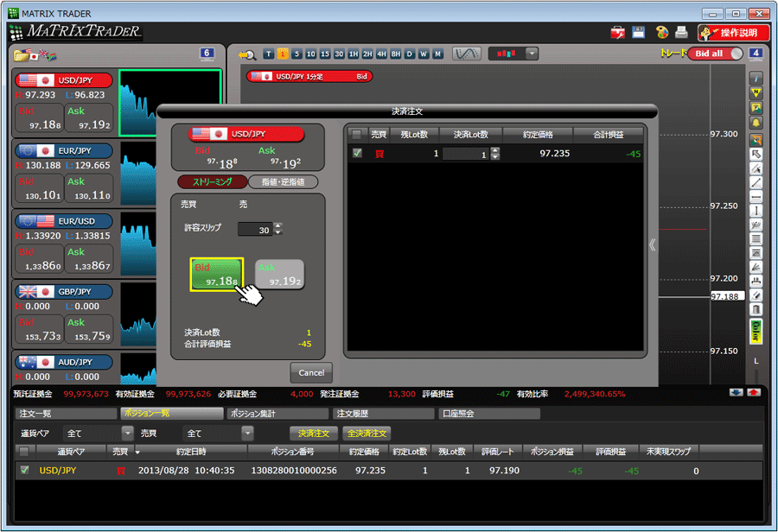
Task: Switch to 指値・逆指値 order tab
Action: coord(283,182)
